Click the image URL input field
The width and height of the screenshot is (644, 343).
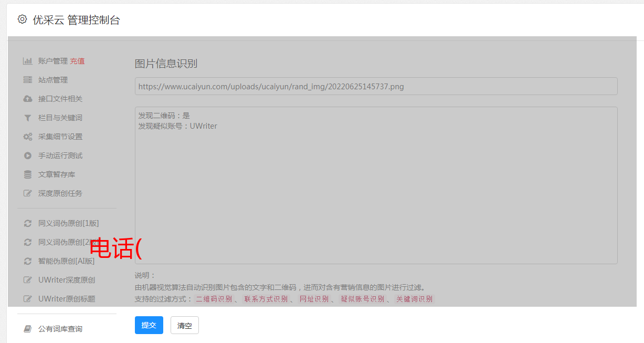[376, 86]
